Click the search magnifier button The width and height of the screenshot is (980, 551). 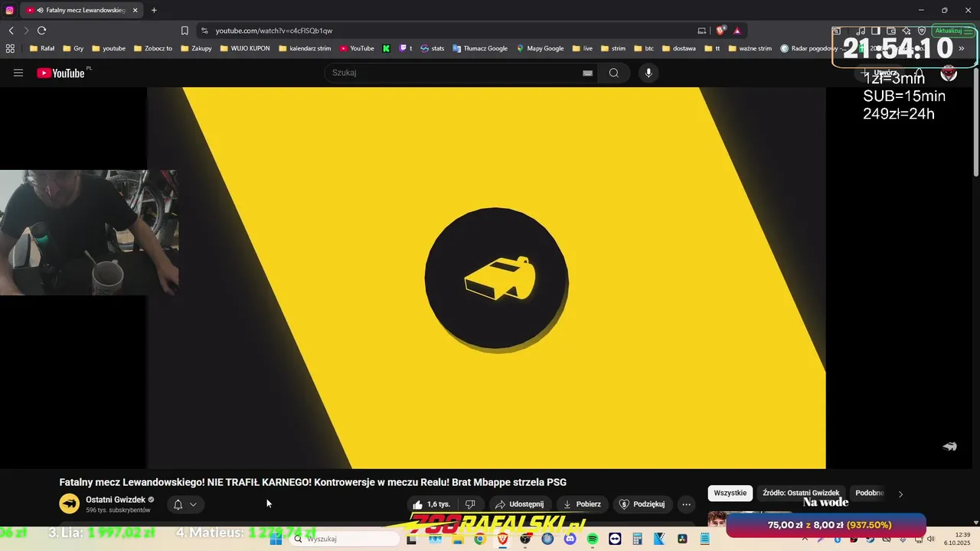[x=614, y=73]
